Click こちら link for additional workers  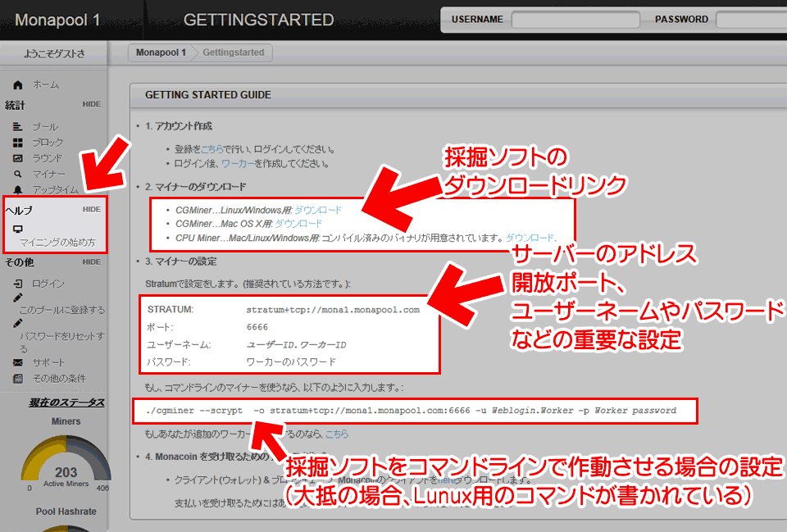click(x=337, y=434)
